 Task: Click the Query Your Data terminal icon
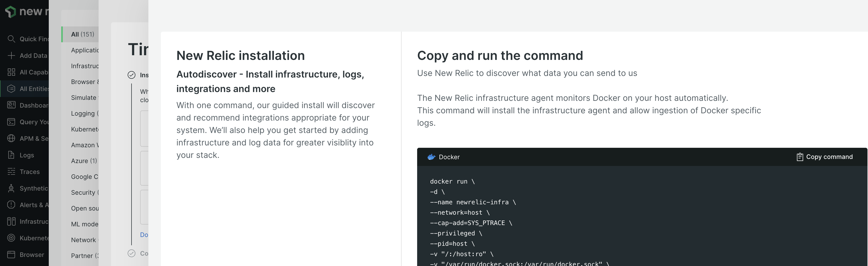(x=11, y=122)
